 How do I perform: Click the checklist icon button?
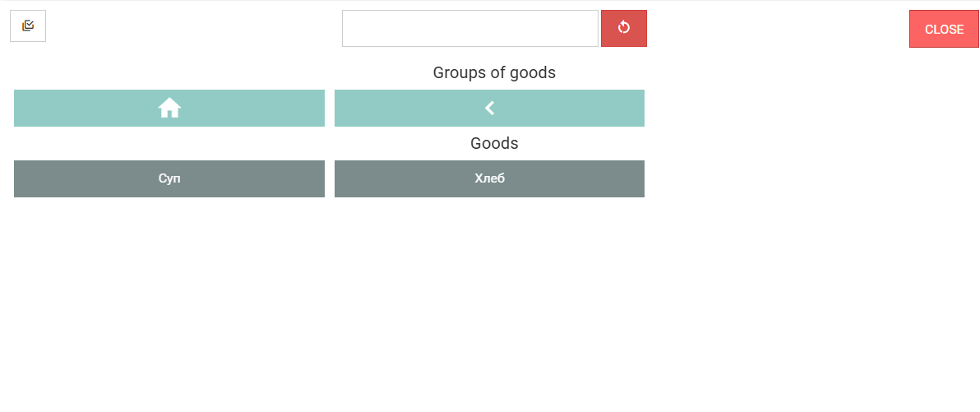[28, 26]
